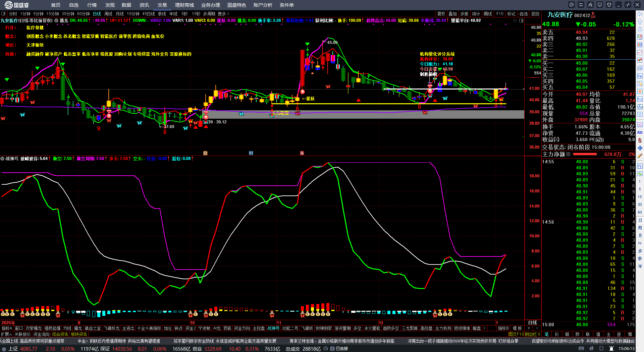Screen dimensions: 644x352
Task: Click the monitor screen icon in title bar
Action: click(x=600, y=5)
